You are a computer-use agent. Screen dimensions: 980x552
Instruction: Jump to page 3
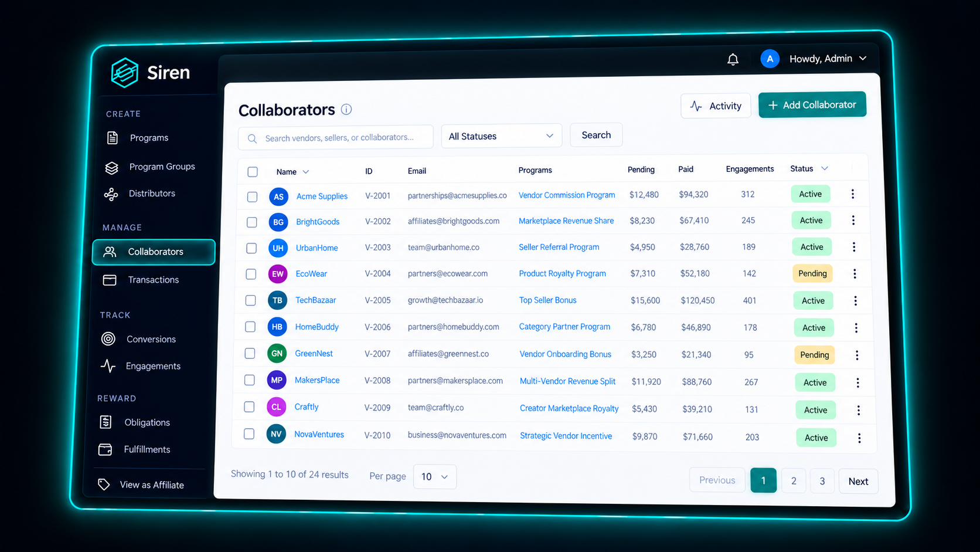click(x=822, y=481)
